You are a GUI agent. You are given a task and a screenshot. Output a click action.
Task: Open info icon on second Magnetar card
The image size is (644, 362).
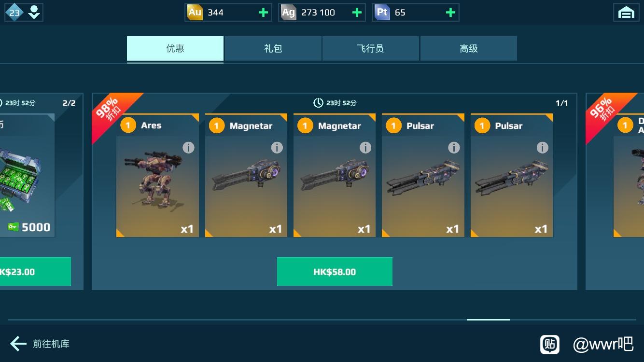[365, 148]
